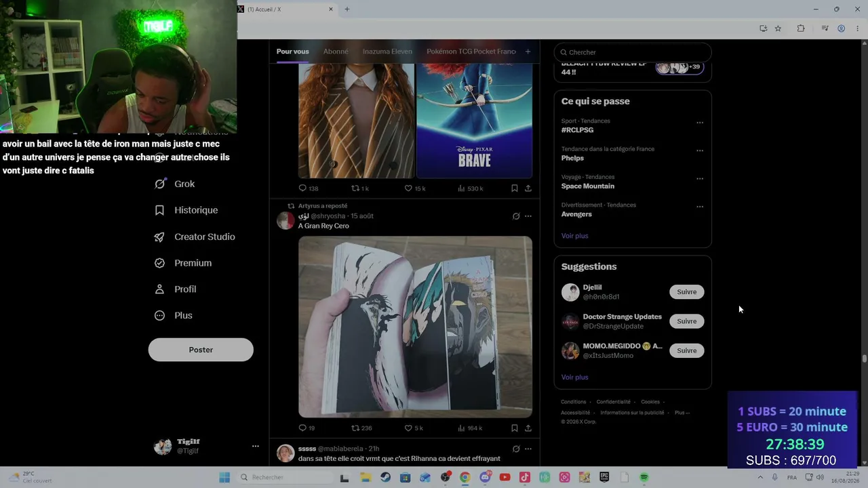Repost the Brave poster tweet
Image resolution: width=868 pixels, height=488 pixels.
pos(355,188)
